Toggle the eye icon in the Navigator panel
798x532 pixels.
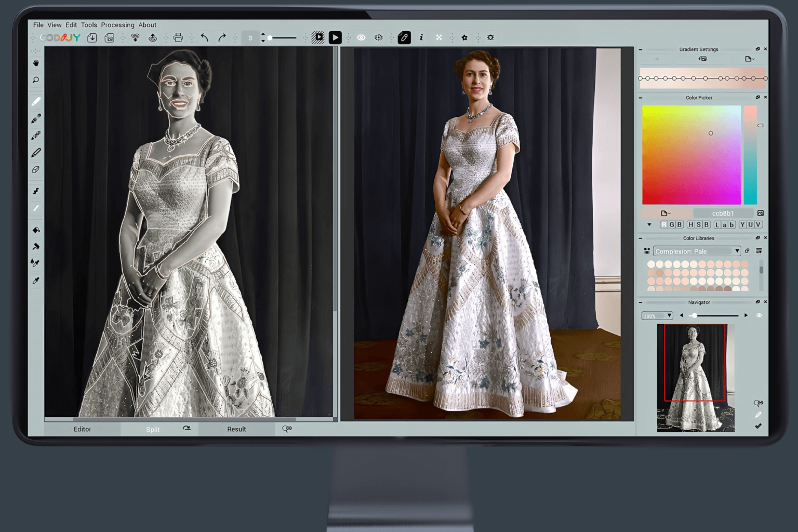[x=759, y=315]
